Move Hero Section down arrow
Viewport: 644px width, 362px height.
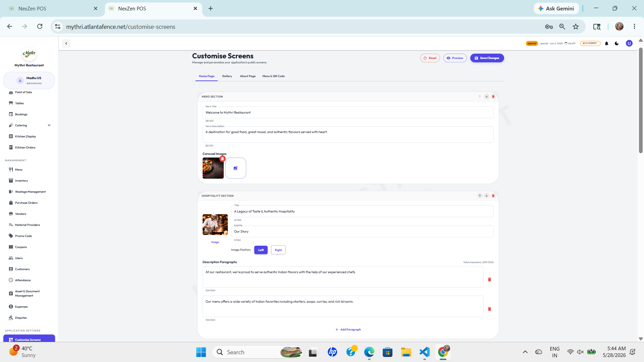pyautogui.click(x=486, y=97)
